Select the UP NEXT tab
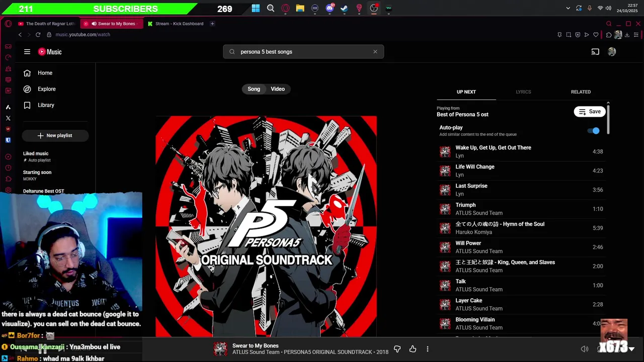This screenshot has height=362, width=644. click(x=466, y=92)
